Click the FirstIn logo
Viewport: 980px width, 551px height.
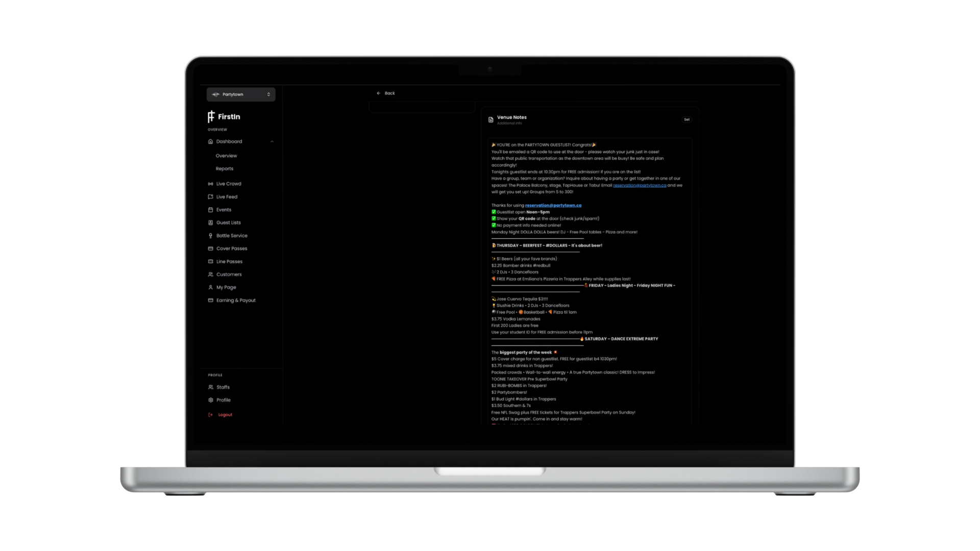[x=224, y=117]
